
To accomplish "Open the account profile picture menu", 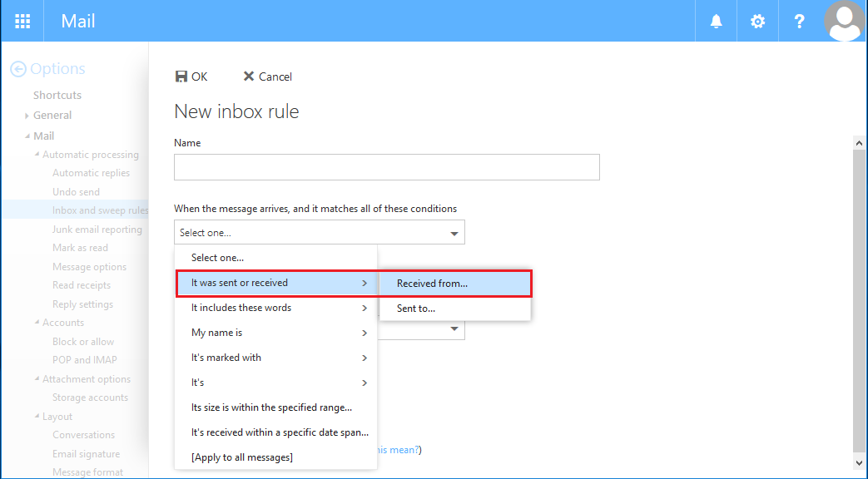I will [x=844, y=21].
